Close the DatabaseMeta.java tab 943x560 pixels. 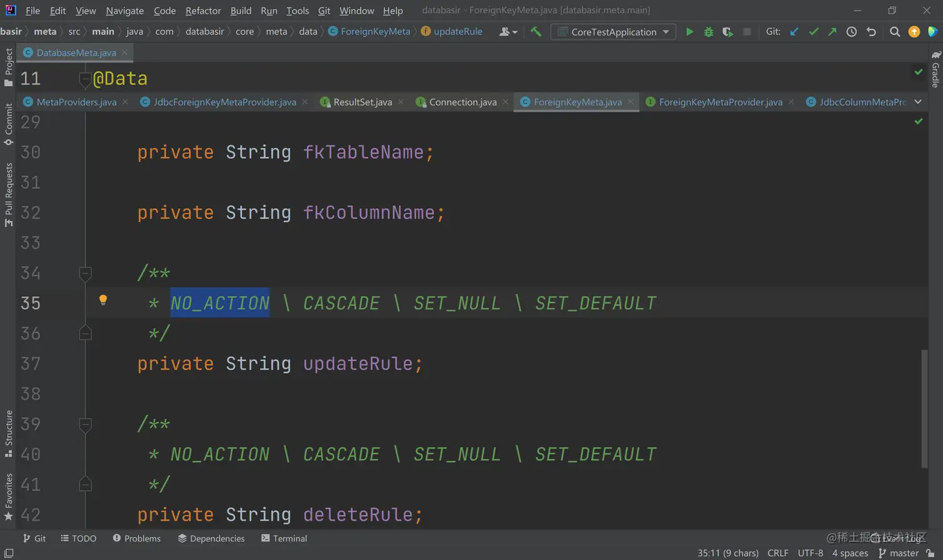pos(125,52)
